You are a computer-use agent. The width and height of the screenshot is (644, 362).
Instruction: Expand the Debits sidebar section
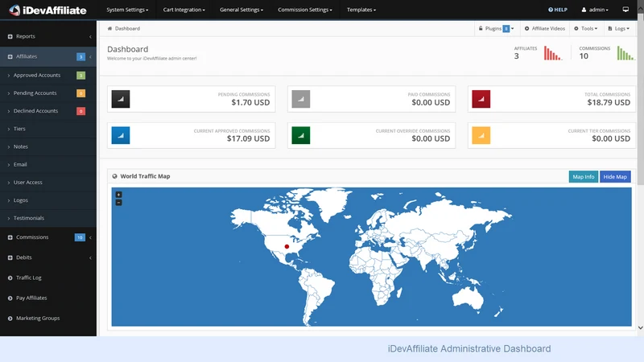pos(48,257)
